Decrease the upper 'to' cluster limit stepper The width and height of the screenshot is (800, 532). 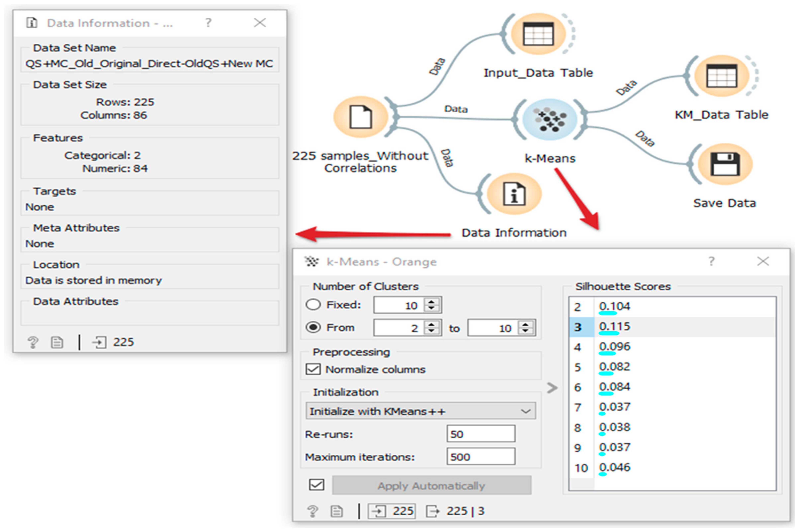(x=525, y=331)
